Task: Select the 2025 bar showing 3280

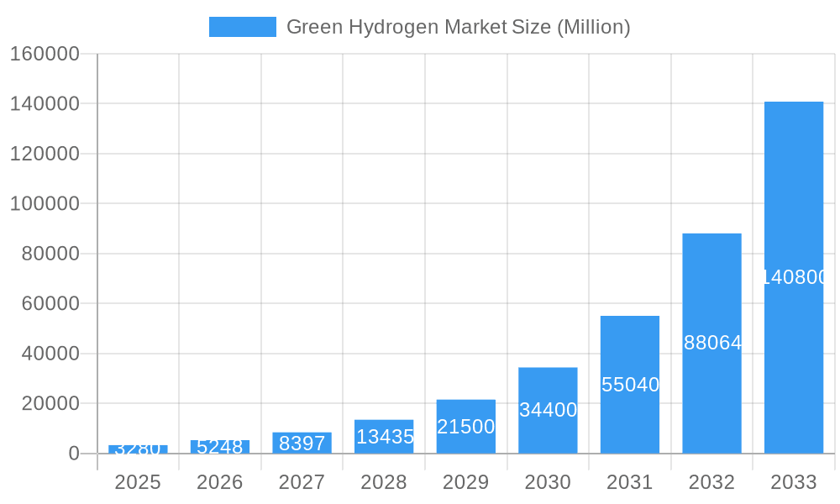Action: [139, 449]
